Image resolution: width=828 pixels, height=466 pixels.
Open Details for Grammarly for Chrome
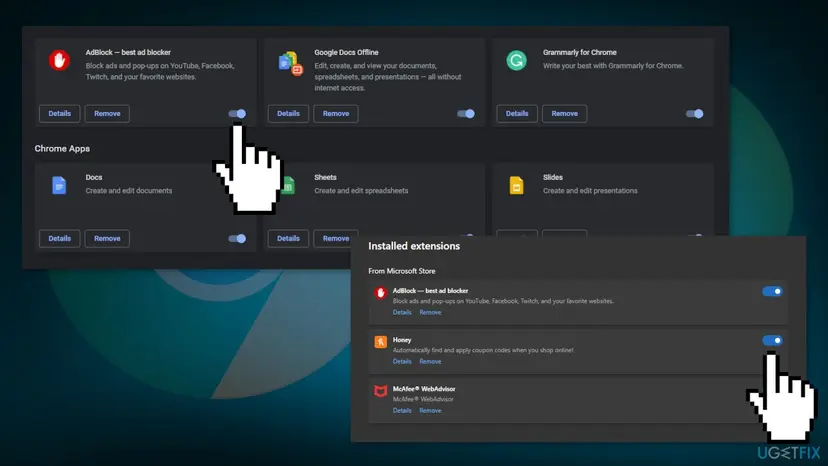click(x=517, y=114)
